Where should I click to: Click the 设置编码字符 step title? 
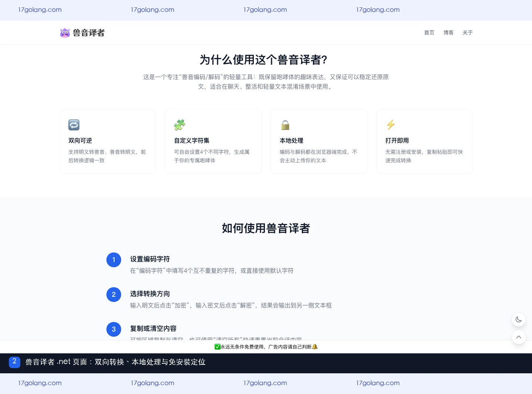[150, 259]
